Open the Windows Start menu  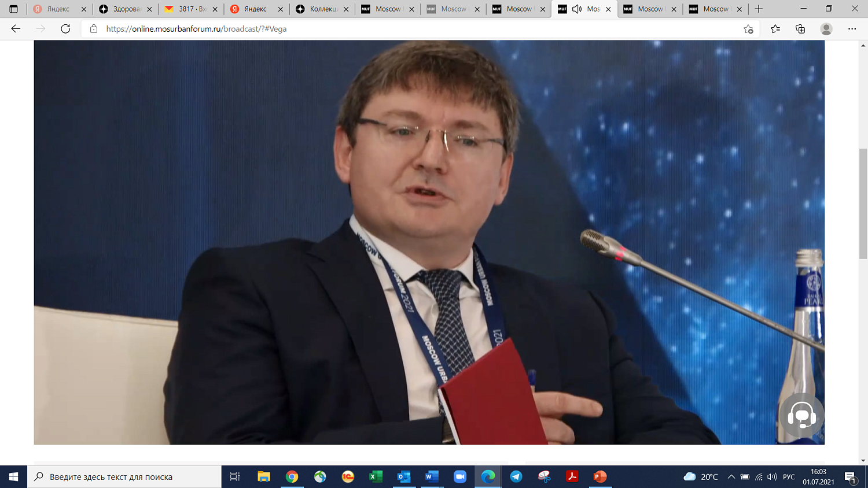pyautogui.click(x=13, y=477)
